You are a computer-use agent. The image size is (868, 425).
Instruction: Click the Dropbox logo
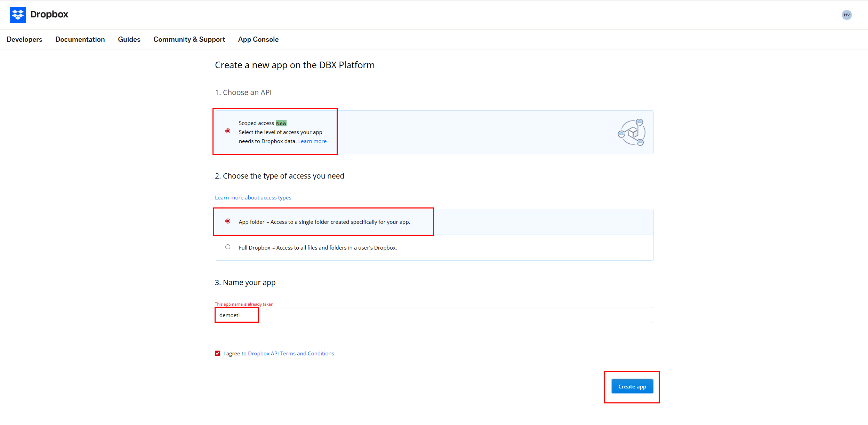[x=39, y=15]
